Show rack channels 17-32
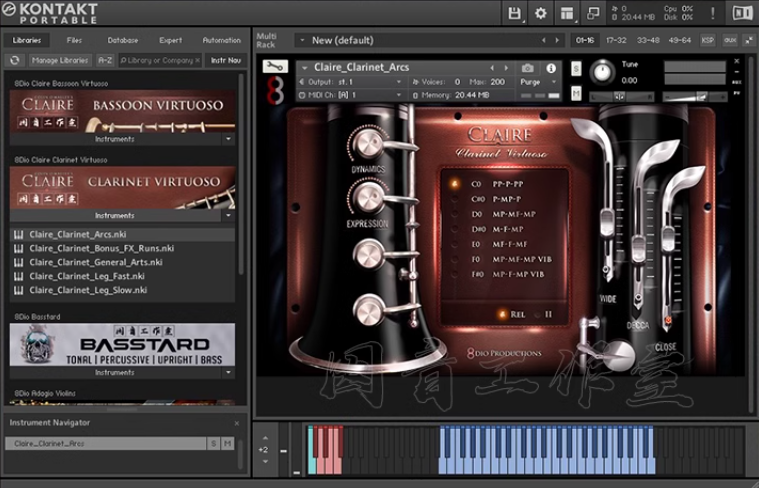This screenshot has width=759, height=488. (616, 40)
